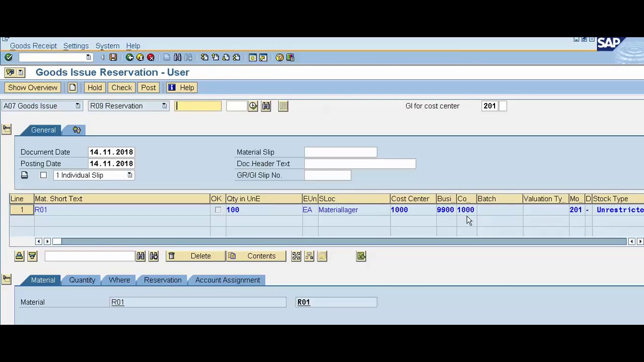Viewport: 644px width, 362px height.
Task: Click the Next Page icon
Action: tap(226, 57)
